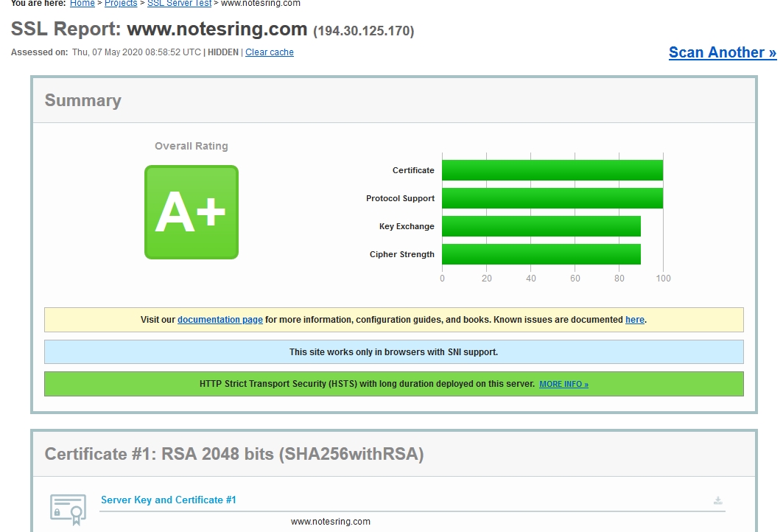Click the Server Key and Certificate #1 heading

pyautogui.click(x=168, y=500)
